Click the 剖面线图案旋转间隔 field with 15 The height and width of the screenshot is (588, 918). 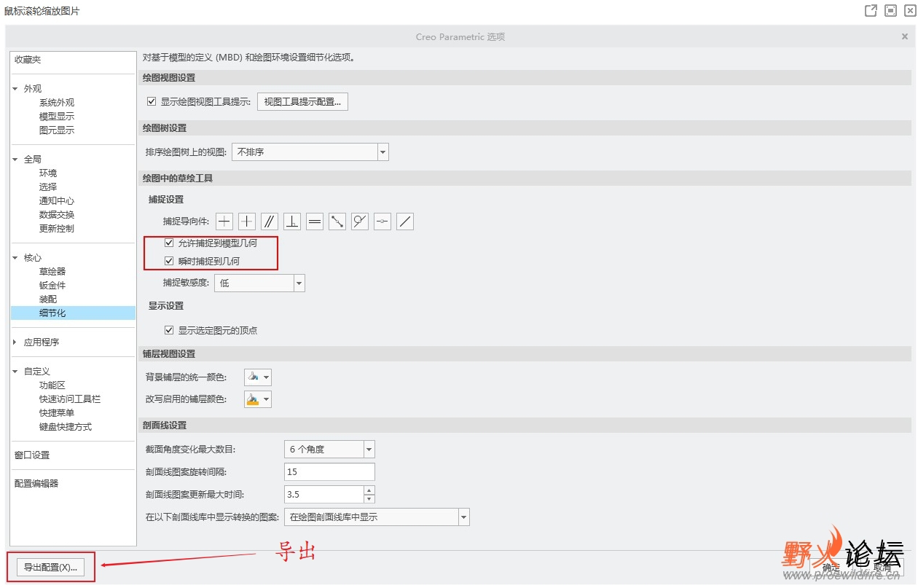pyautogui.click(x=329, y=472)
